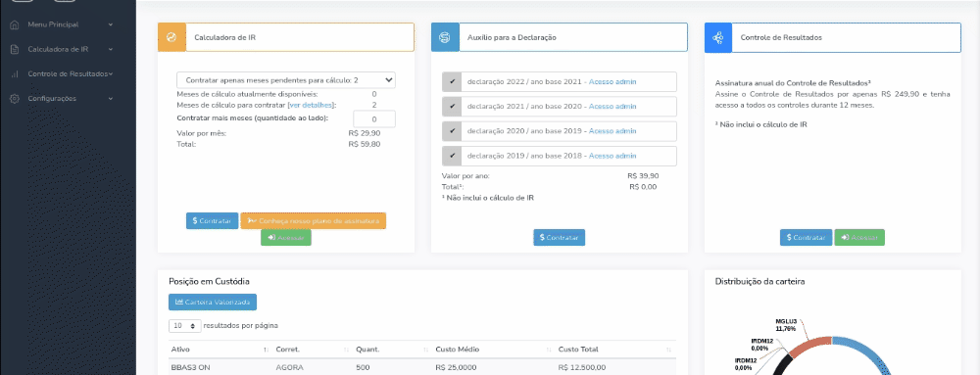Sort the table by the Ativo column
The image size is (980, 375).
219,350
